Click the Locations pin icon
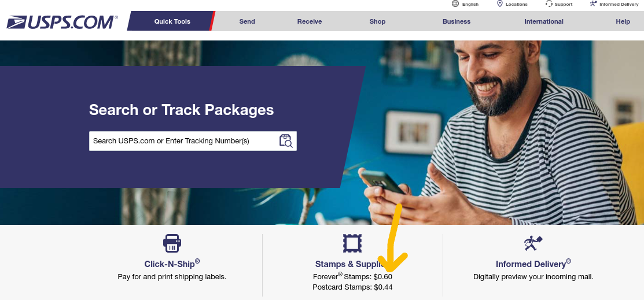Image resolution: width=644 pixels, height=300 pixels. pos(500,4)
